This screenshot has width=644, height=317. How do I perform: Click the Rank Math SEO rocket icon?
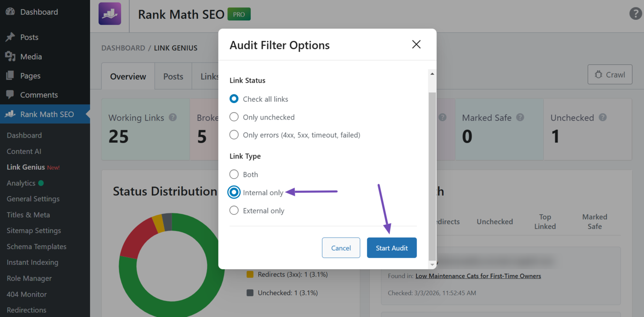pyautogui.click(x=10, y=114)
